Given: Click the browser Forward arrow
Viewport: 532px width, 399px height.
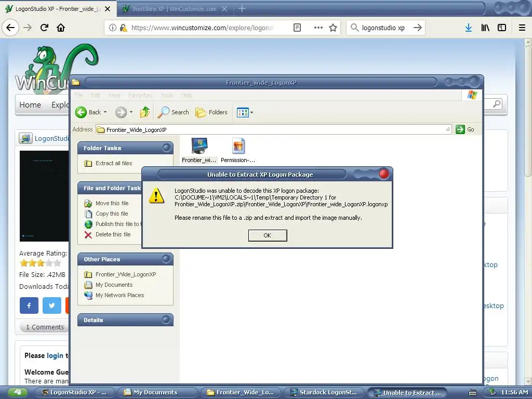Looking at the screenshot, I should click(x=28, y=28).
